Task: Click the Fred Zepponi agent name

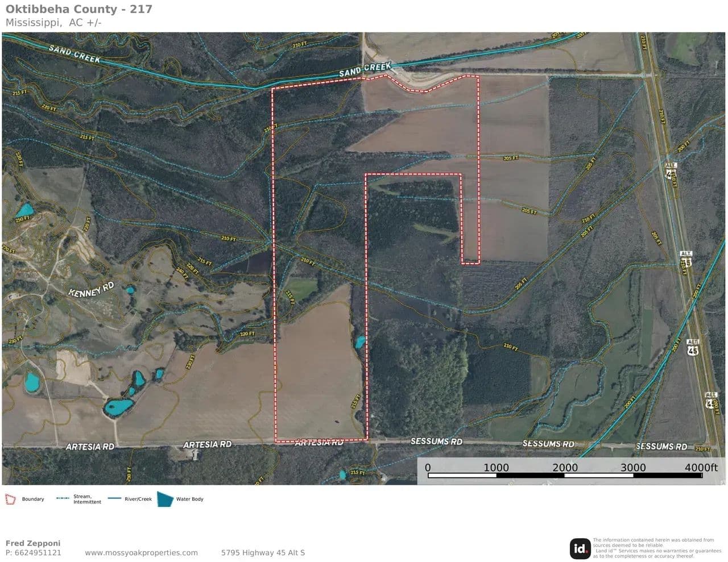Action: (x=32, y=543)
